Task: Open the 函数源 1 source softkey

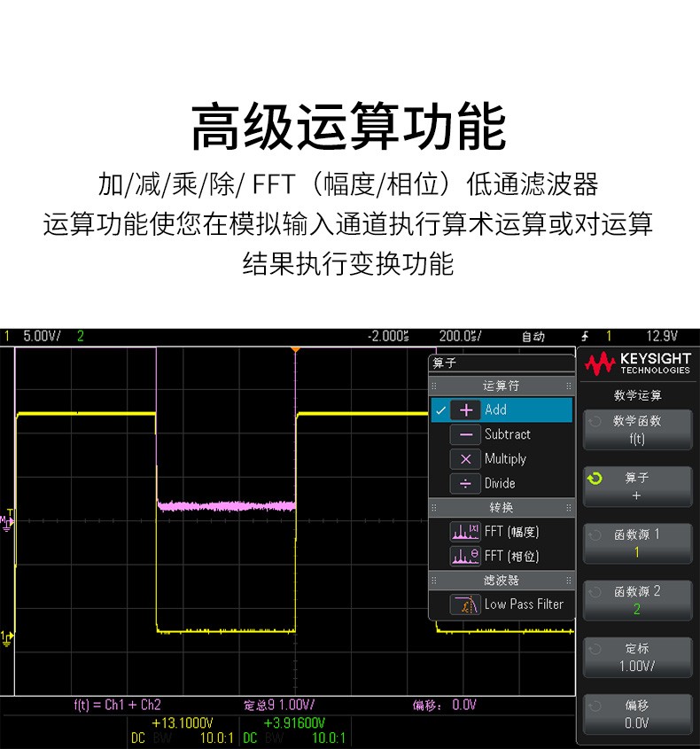Action: (x=637, y=543)
